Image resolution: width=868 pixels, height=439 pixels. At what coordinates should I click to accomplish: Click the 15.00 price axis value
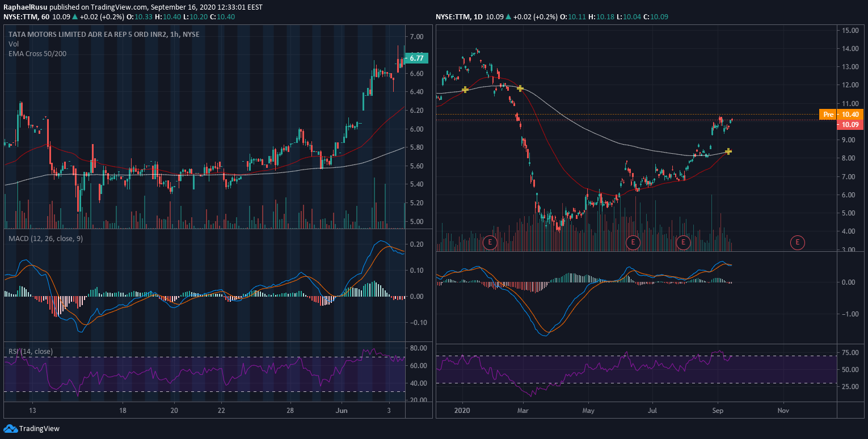point(849,31)
